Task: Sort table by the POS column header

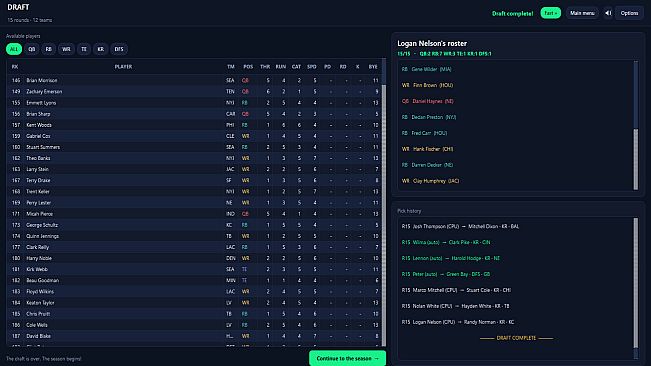Action: [248, 67]
